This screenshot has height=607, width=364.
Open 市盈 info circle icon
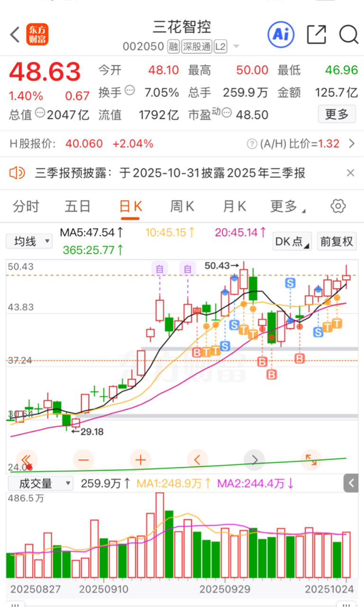(x=227, y=113)
